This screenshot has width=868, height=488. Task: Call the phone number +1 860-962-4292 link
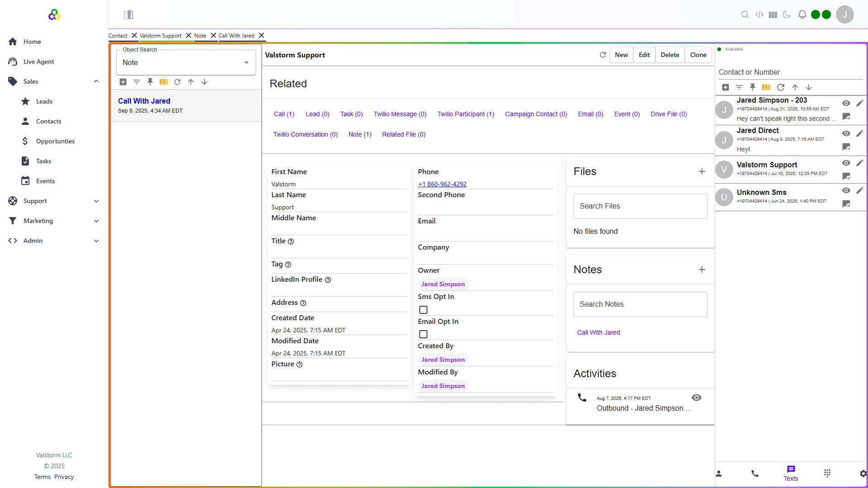pos(442,184)
